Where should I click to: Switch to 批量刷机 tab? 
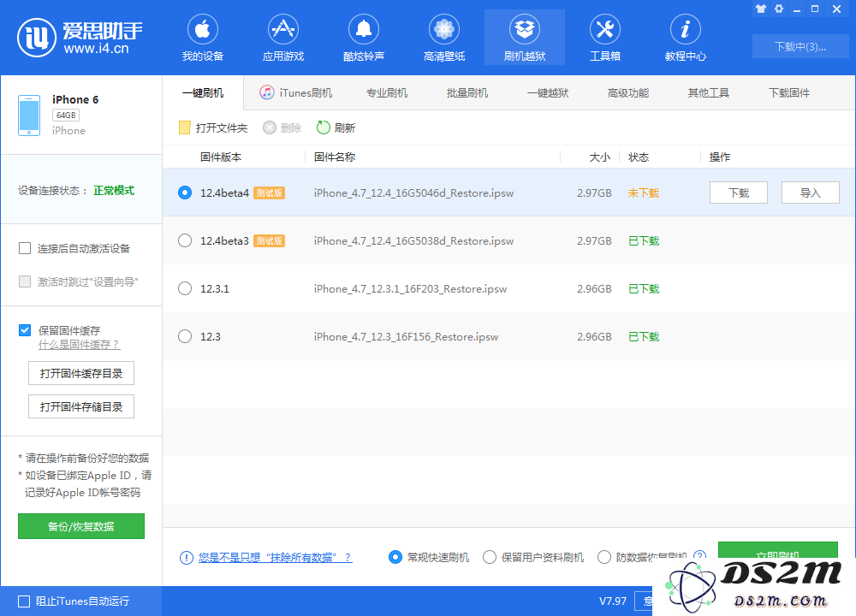pos(467,92)
